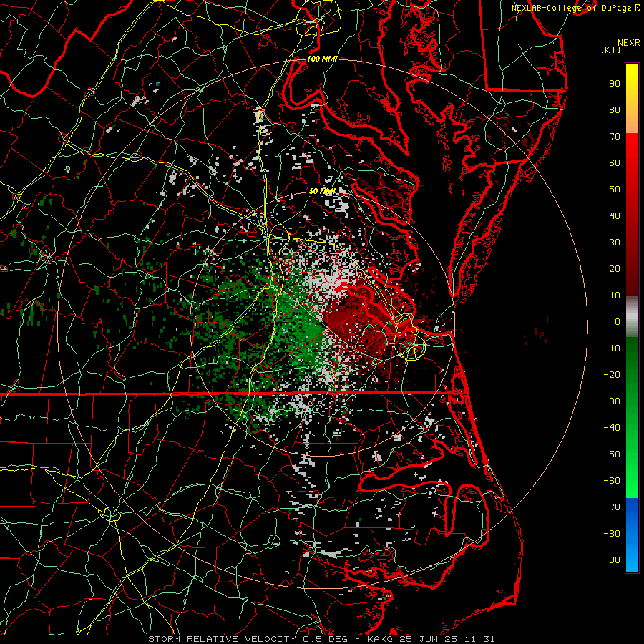644x644 pixels.
Task: Click the 10 value on the velocity scale
Action: pos(615,296)
